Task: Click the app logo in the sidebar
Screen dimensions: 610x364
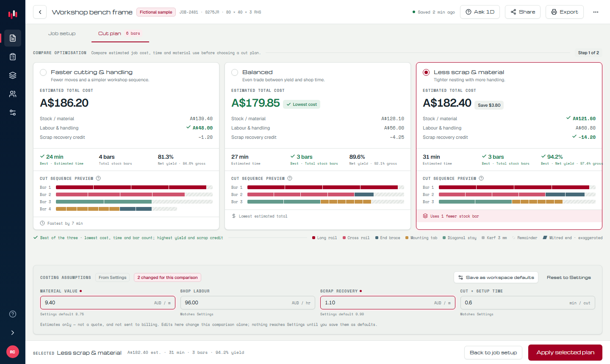Action: 13,14
